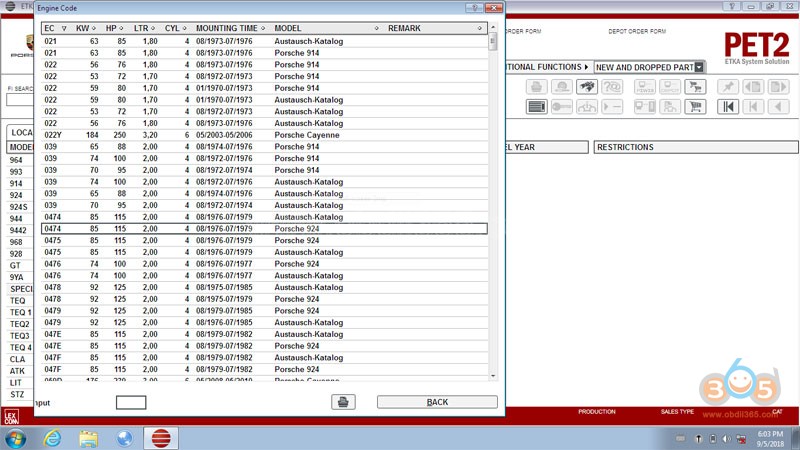Open File Explorer from the taskbar
The width and height of the screenshot is (800, 450).
point(88,438)
